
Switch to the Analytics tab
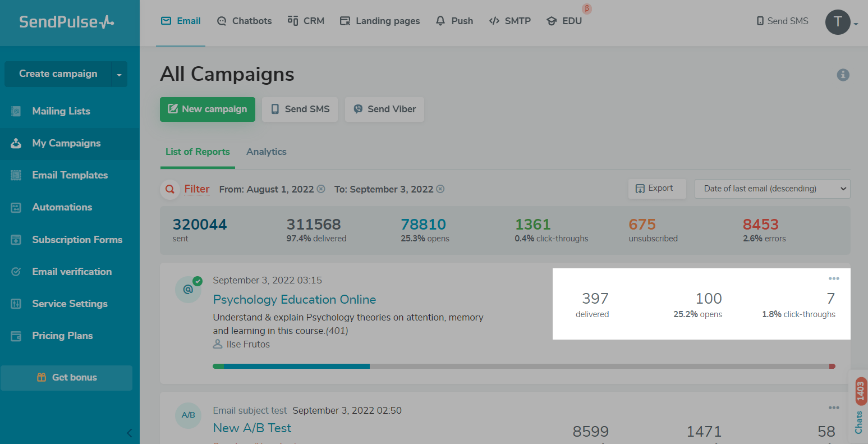pos(267,152)
